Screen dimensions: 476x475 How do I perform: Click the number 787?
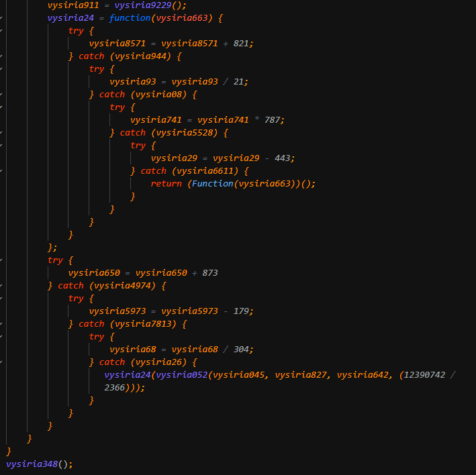272,120
